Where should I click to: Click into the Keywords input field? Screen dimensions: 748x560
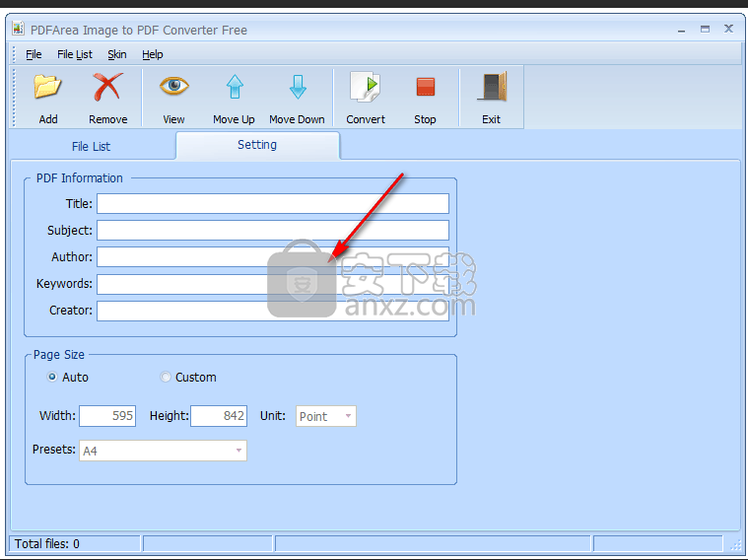click(x=273, y=284)
